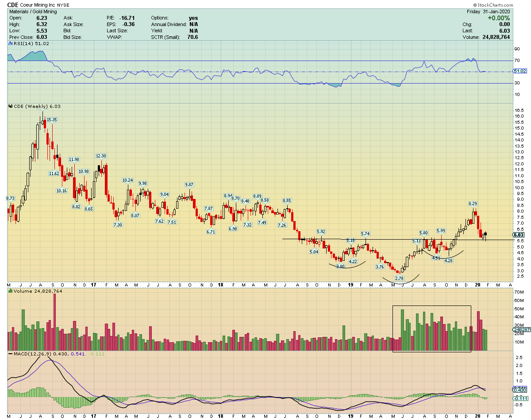The height and width of the screenshot is (420, 531).
Task: Click the 8.94 high price label
Action: click(x=228, y=195)
